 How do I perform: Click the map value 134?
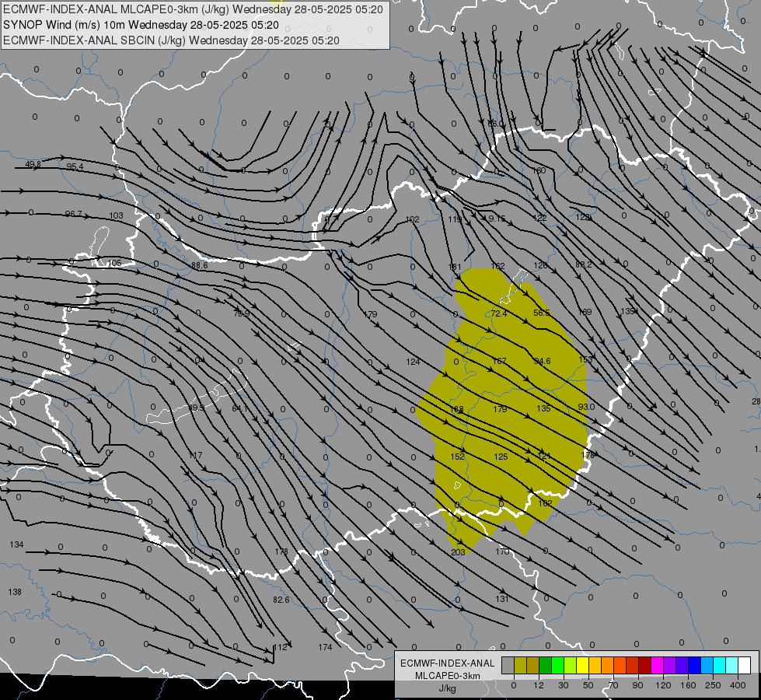tap(16, 544)
